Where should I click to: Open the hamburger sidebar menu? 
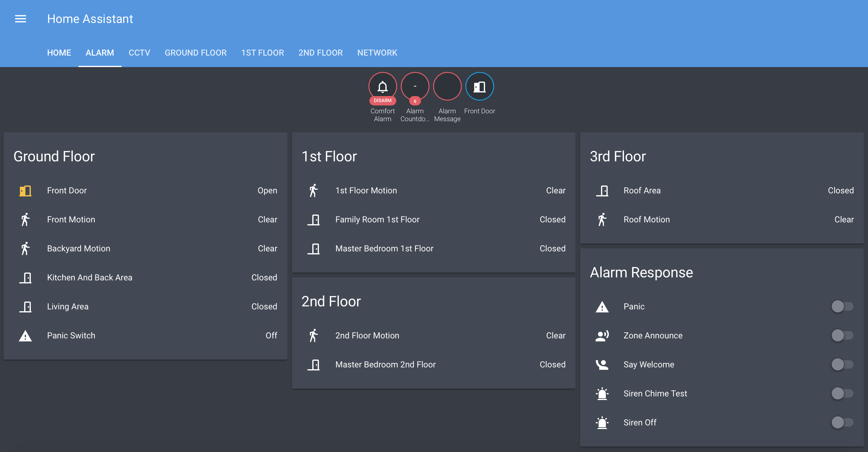[x=20, y=19]
